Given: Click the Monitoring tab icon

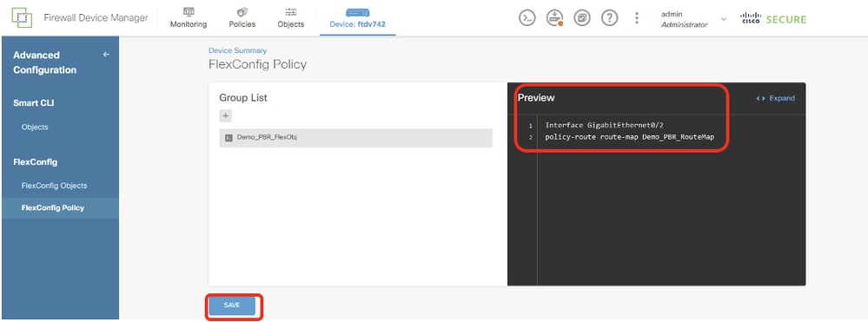Looking at the screenshot, I should 189,11.
